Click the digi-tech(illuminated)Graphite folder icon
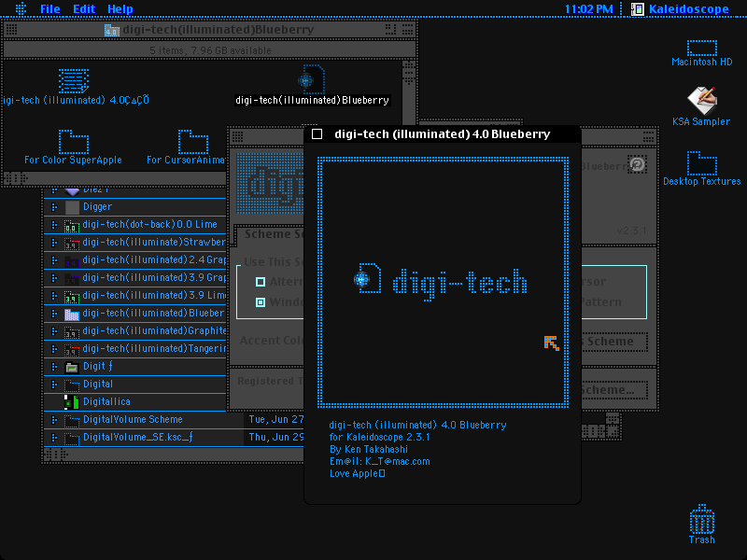This screenshot has width=747, height=560. click(x=72, y=332)
